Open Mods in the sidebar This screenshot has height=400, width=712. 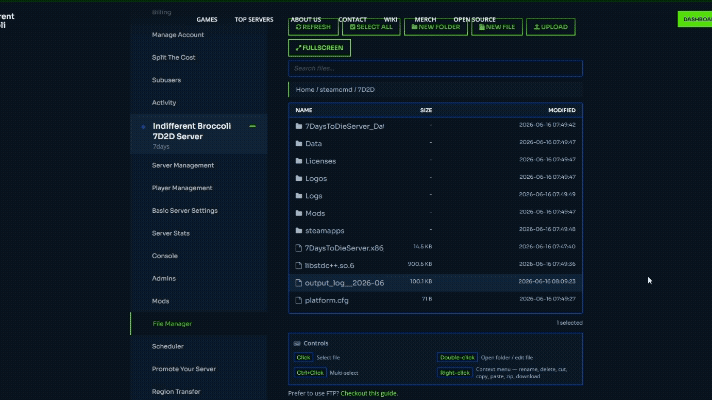pos(160,301)
